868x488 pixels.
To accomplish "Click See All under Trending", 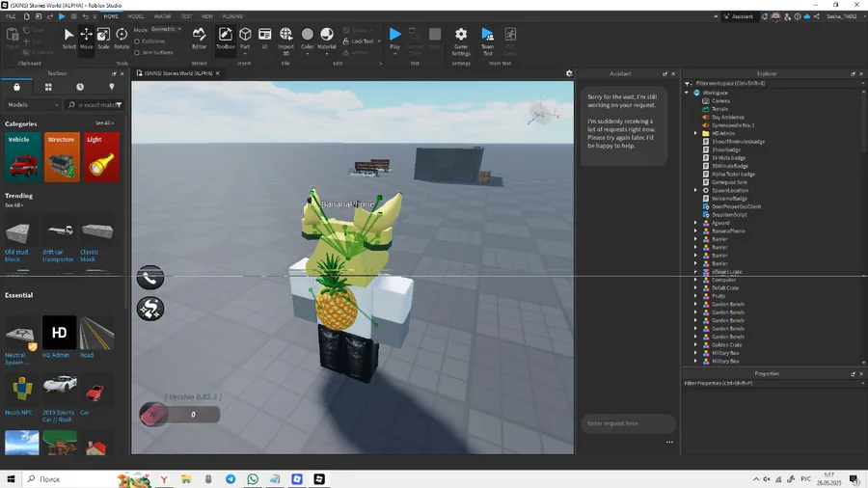I will [14, 205].
